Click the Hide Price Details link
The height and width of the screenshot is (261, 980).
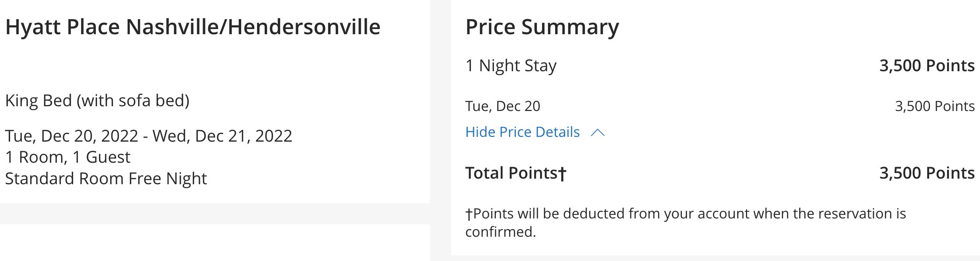(522, 132)
